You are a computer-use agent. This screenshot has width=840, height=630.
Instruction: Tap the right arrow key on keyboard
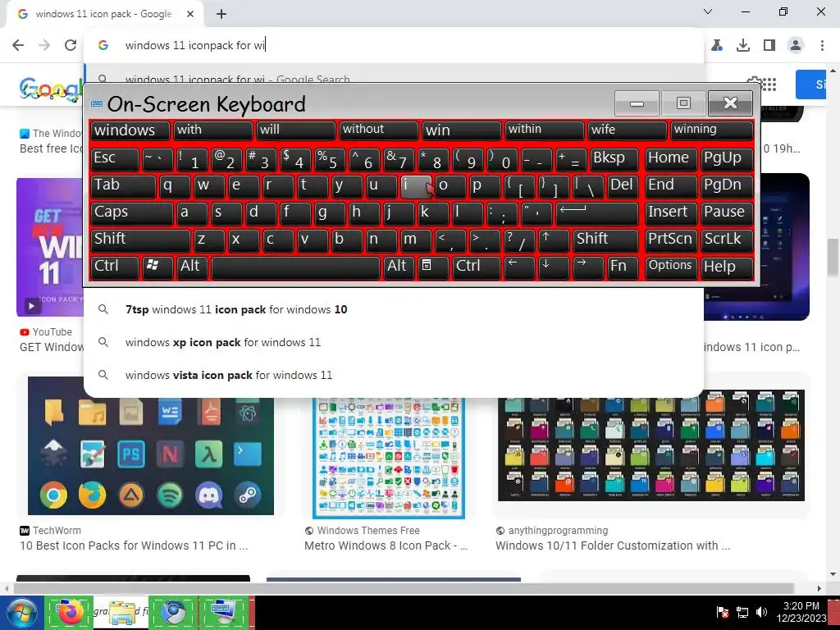click(588, 267)
